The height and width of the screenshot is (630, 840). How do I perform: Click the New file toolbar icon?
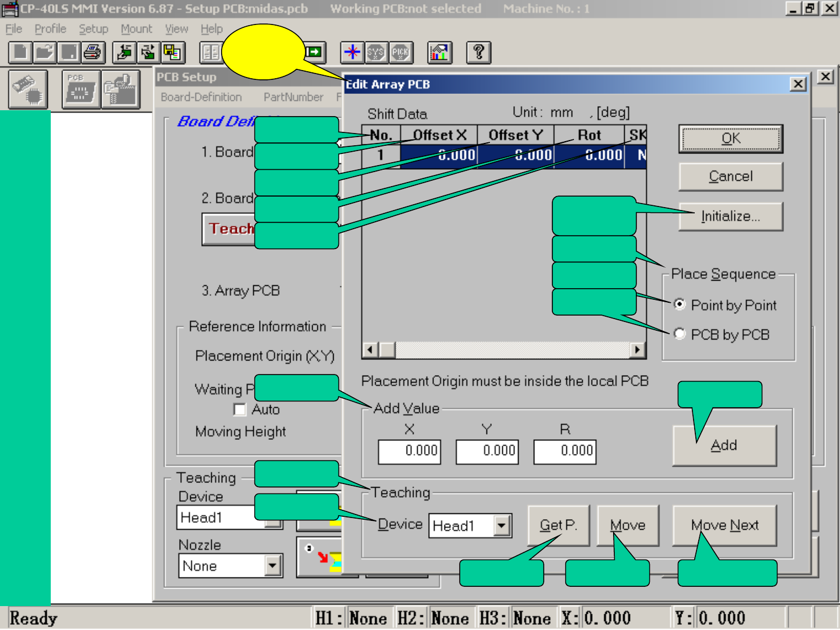click(20, 52)
